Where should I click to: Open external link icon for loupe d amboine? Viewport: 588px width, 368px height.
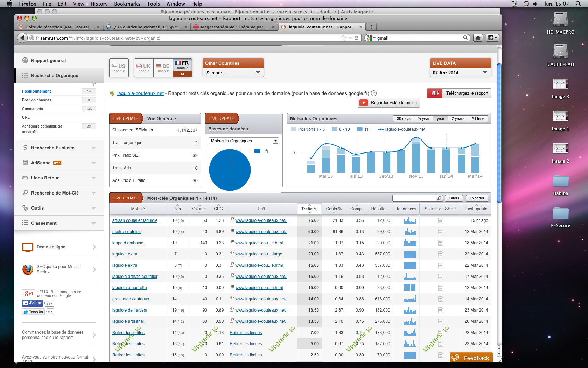coord(232,242)
